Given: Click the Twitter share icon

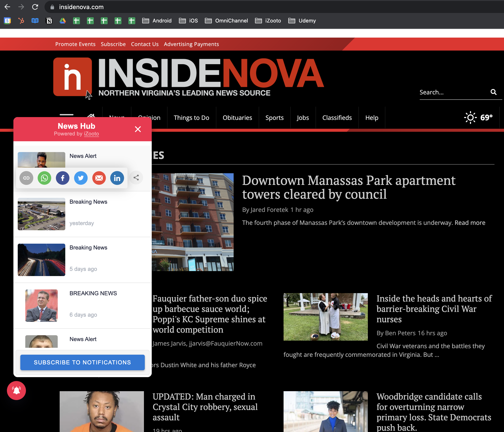Looking at the screenshot, I should [81, 178].
